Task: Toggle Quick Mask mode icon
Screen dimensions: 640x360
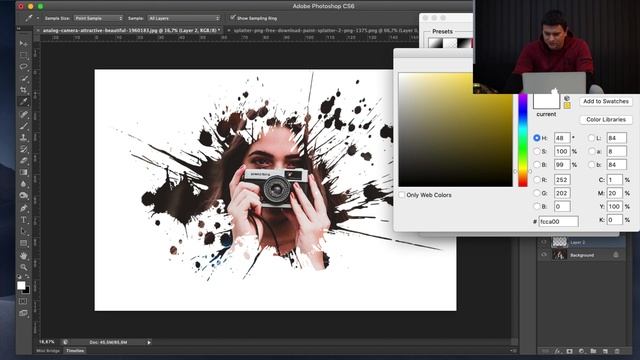Action: tap(23, 301)
